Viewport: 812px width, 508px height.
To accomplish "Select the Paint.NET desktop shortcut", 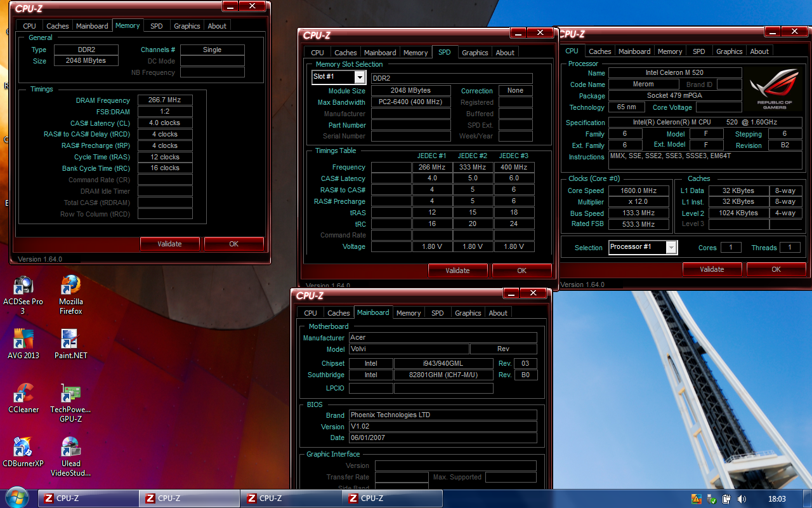I will 70,344.
